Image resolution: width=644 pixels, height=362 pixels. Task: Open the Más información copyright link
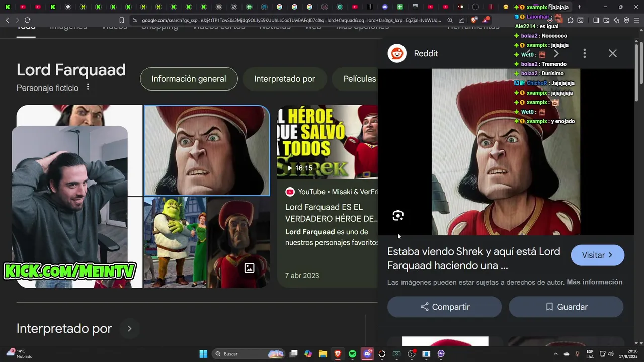[595, 282]
